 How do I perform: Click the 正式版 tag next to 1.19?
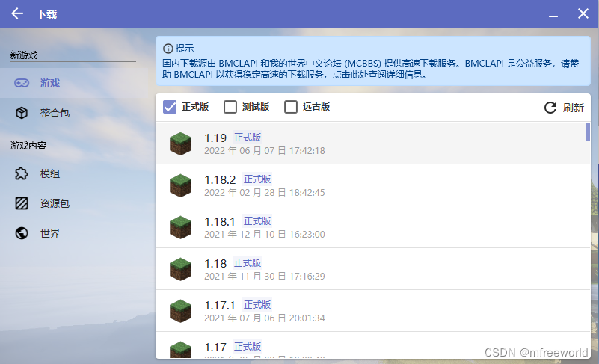248,137
